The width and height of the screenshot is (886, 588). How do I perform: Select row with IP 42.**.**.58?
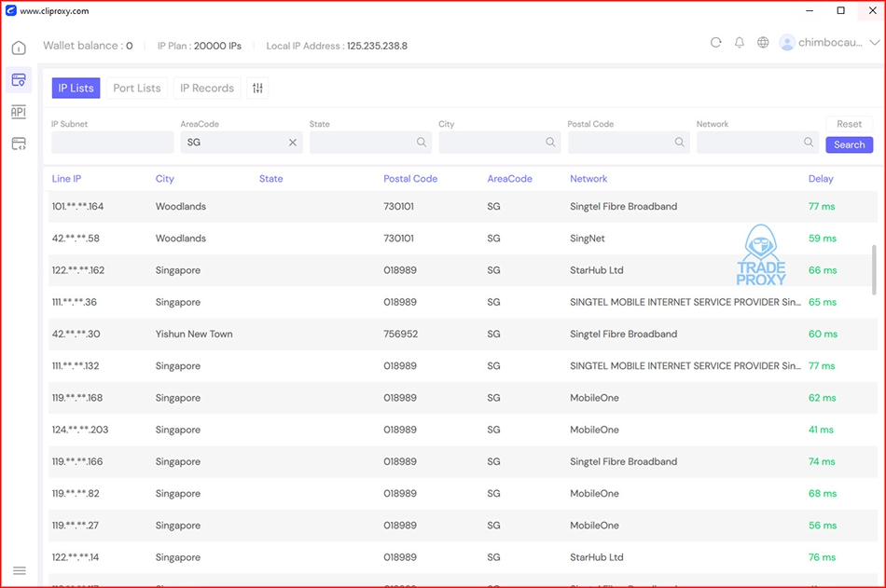click(x=463, y=239)
